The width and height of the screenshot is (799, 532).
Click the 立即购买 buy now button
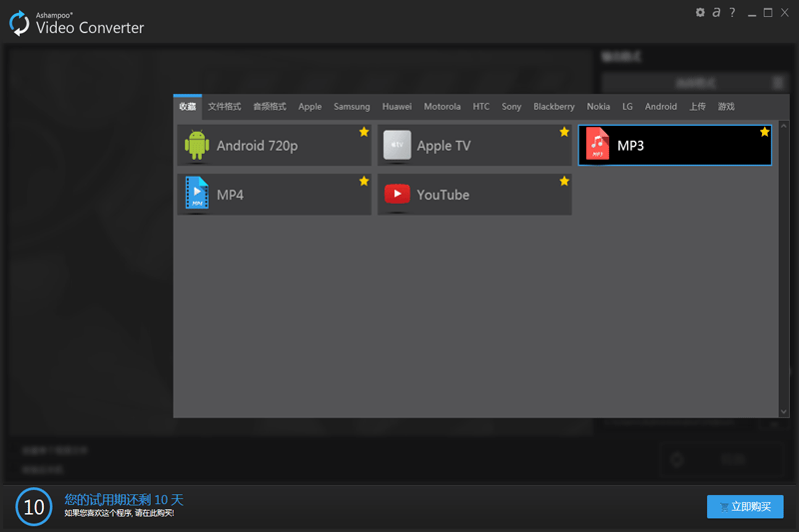[745, 506]
